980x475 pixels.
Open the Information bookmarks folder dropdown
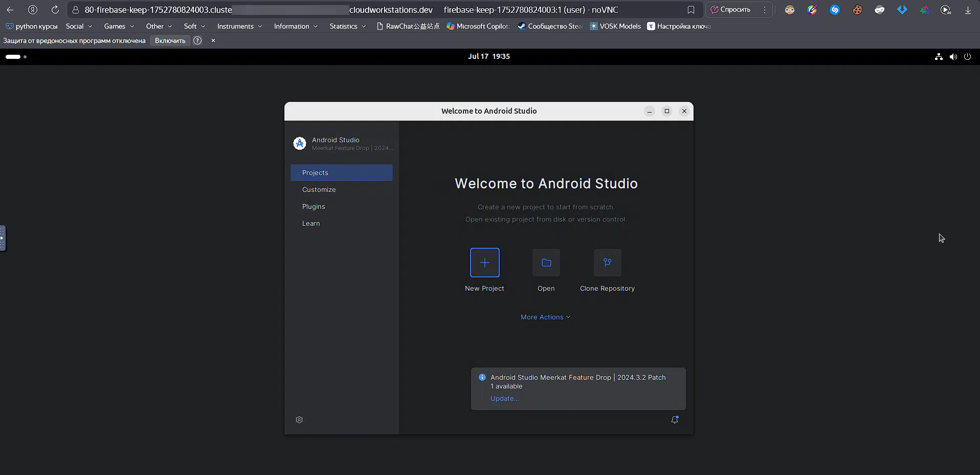point(296,26)
